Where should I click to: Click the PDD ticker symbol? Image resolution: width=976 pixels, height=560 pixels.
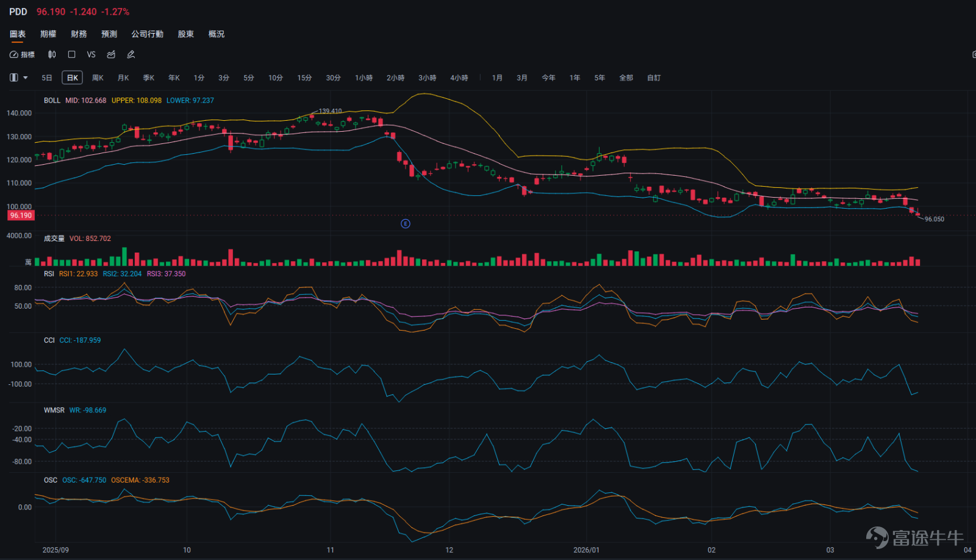(18, 12)
